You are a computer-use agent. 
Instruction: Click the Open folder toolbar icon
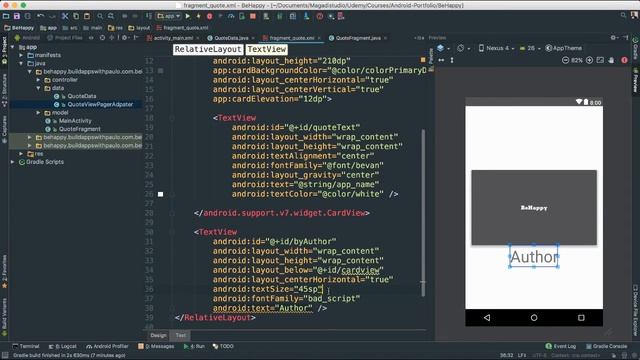6,16
